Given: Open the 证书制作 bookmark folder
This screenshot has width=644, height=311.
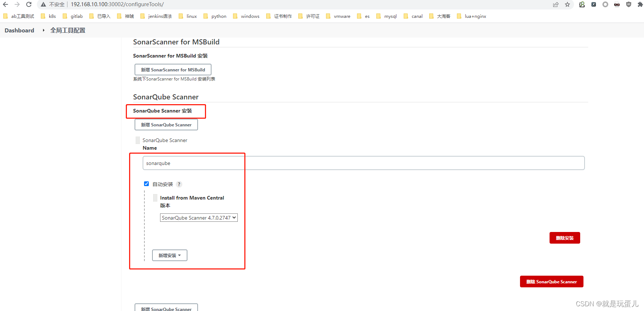Looking at the screenshot, I should tap(279, 16).
